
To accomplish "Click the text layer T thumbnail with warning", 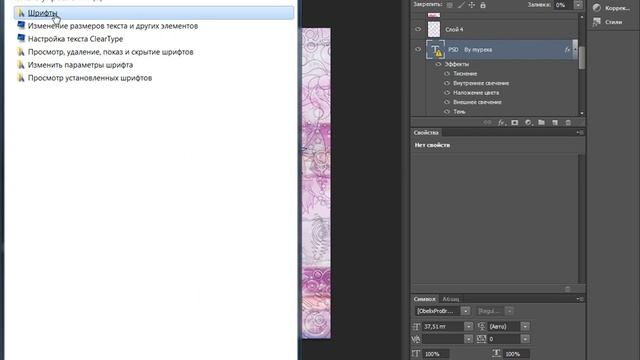I will pyautogui.click(x=435, y=50).
